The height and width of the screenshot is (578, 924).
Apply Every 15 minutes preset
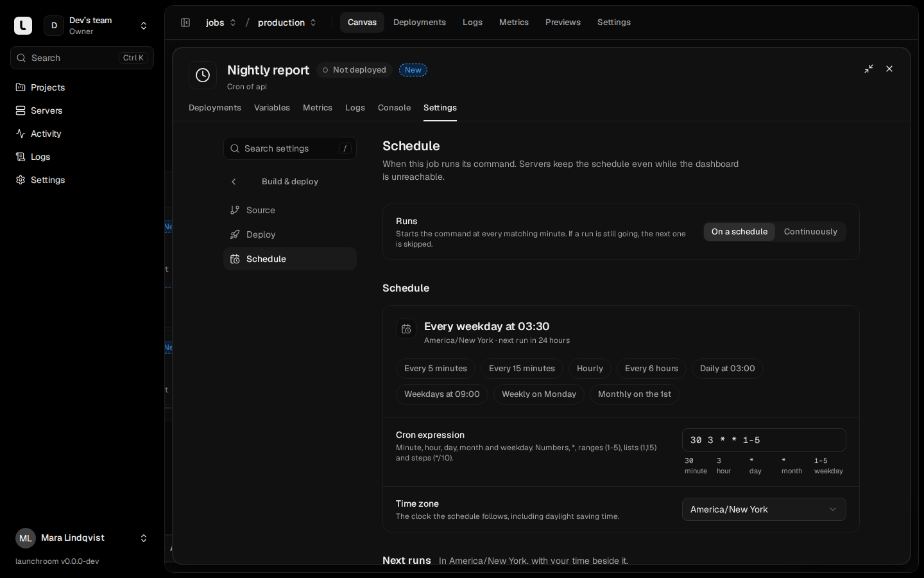coord(522,369)
